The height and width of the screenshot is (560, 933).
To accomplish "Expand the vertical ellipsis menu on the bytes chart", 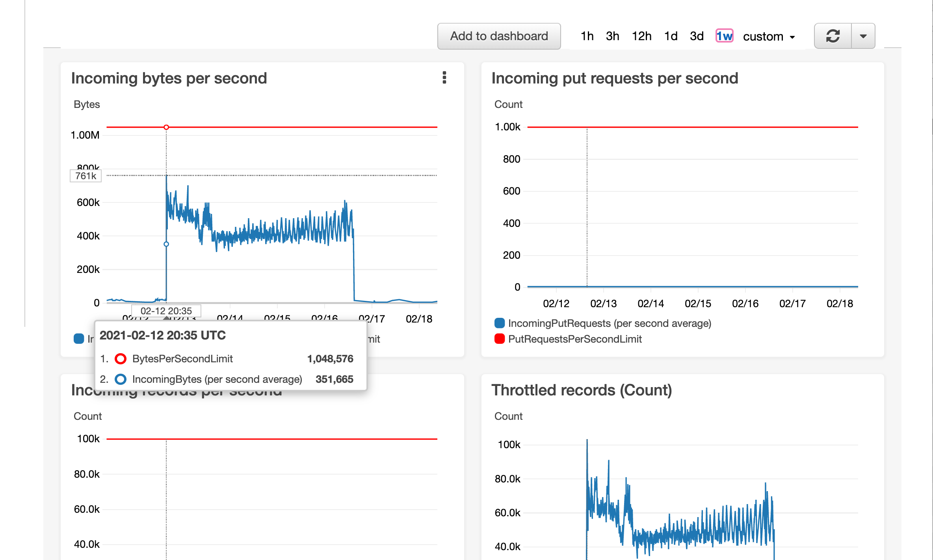I will [x=444, y=78].
